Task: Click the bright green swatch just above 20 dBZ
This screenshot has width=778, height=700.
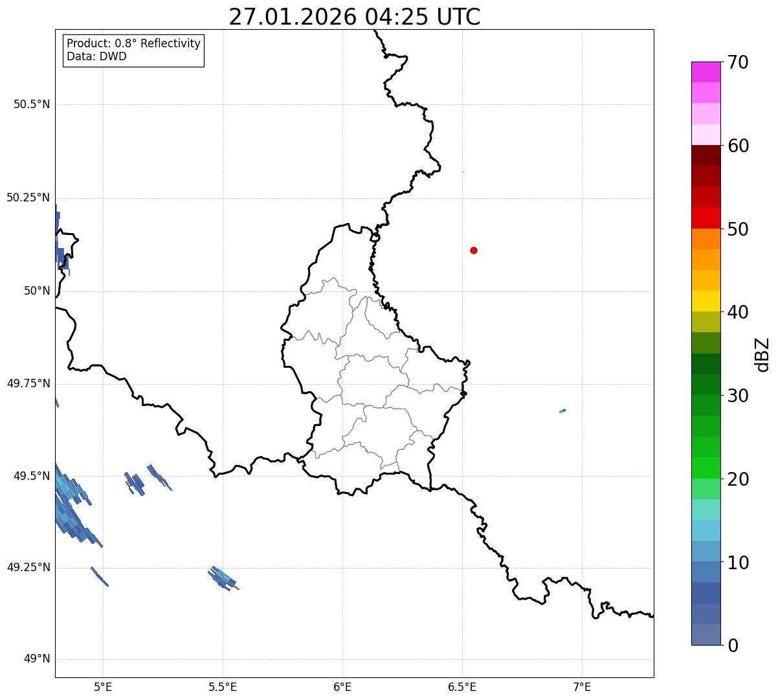Action: click(x=706, y=468)
